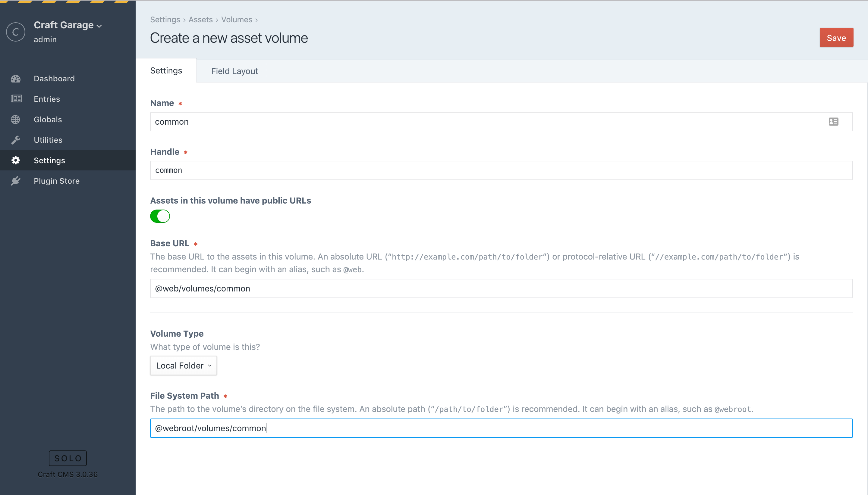This screenshot has height=495, width=868.
Task: Click the Base URL label
Action: (x=170, y=243)
